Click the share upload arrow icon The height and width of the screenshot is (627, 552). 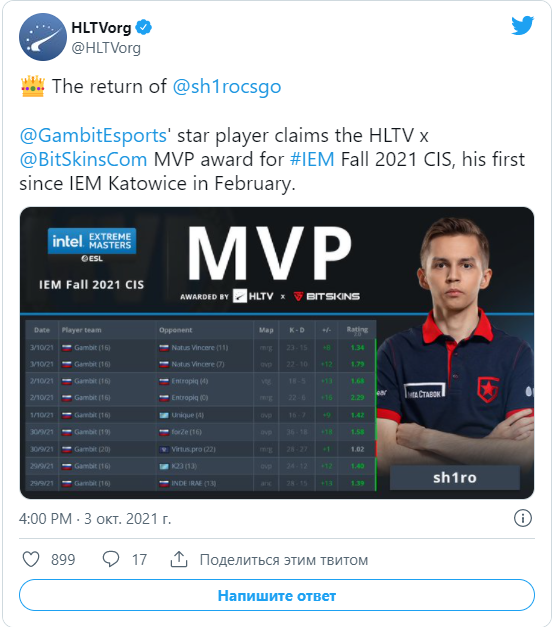[179, 559]
